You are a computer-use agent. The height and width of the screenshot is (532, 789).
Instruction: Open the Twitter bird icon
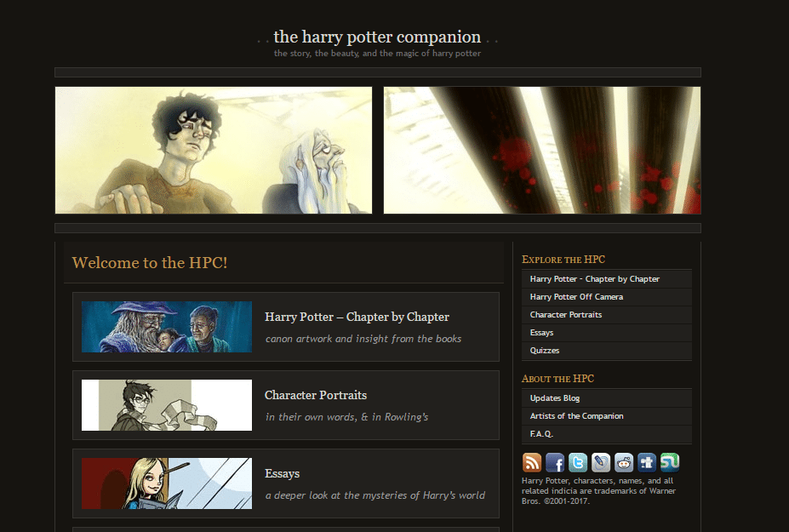pos(578,462)
